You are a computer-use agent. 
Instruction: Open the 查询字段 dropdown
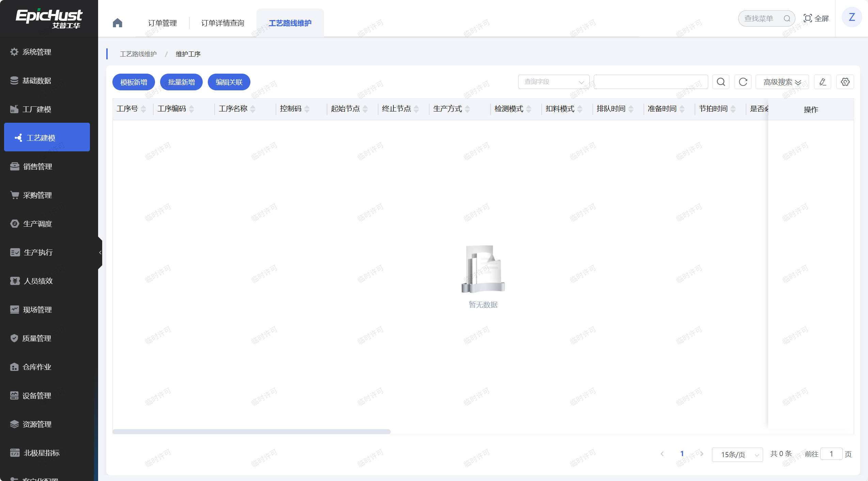tap(554, 82)
